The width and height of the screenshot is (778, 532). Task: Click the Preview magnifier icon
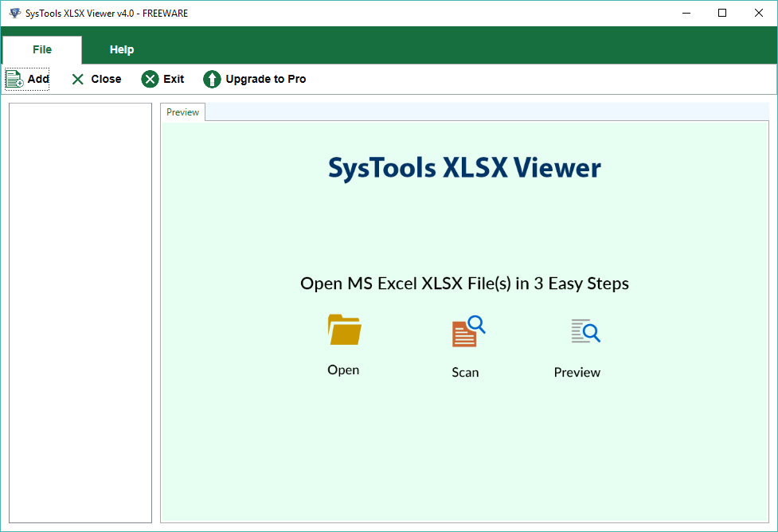point(585,331)
